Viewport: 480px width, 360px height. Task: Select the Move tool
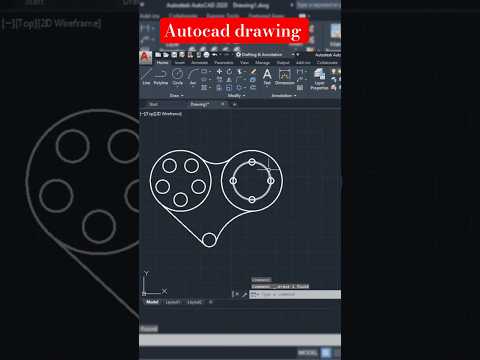219,72
